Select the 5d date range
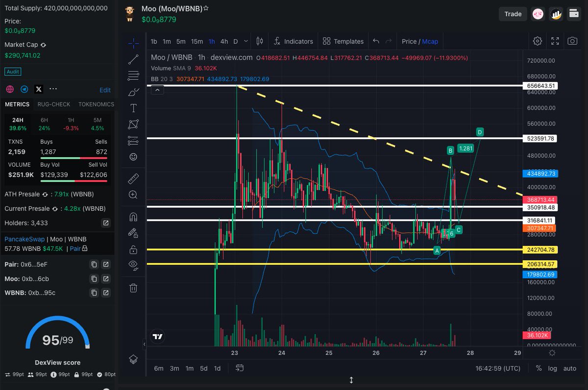588x390 pixels. tap(203, 368)
